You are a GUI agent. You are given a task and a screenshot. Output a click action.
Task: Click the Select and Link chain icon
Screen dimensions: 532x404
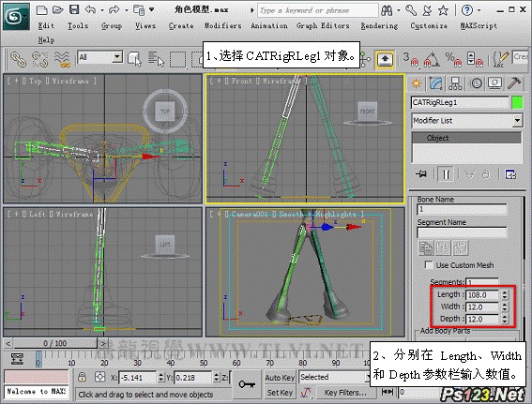pos(18,59)
